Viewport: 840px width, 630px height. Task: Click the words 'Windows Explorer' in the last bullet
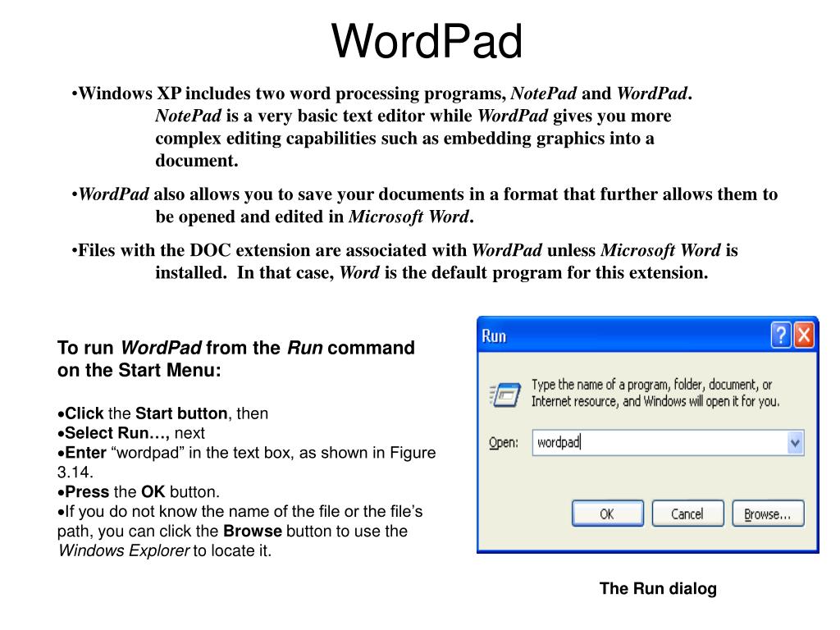[124, 550]
